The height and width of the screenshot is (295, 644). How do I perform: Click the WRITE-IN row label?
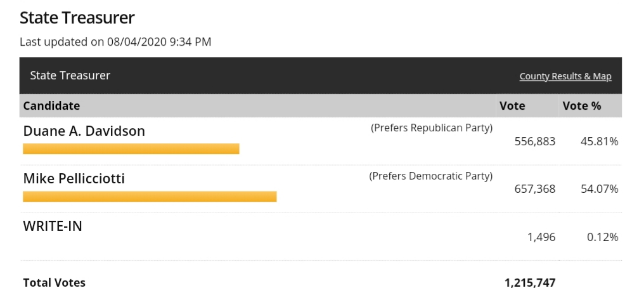click(53, 226)
